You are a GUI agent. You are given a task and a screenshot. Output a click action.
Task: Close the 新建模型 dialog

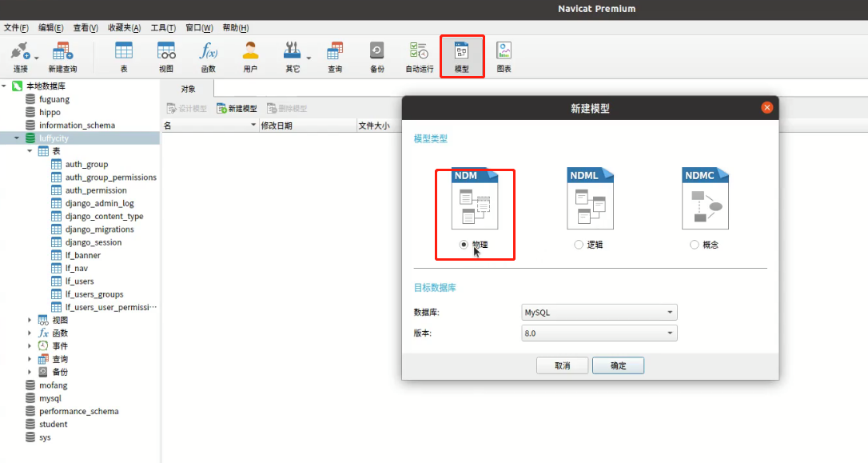click(766, 107)
